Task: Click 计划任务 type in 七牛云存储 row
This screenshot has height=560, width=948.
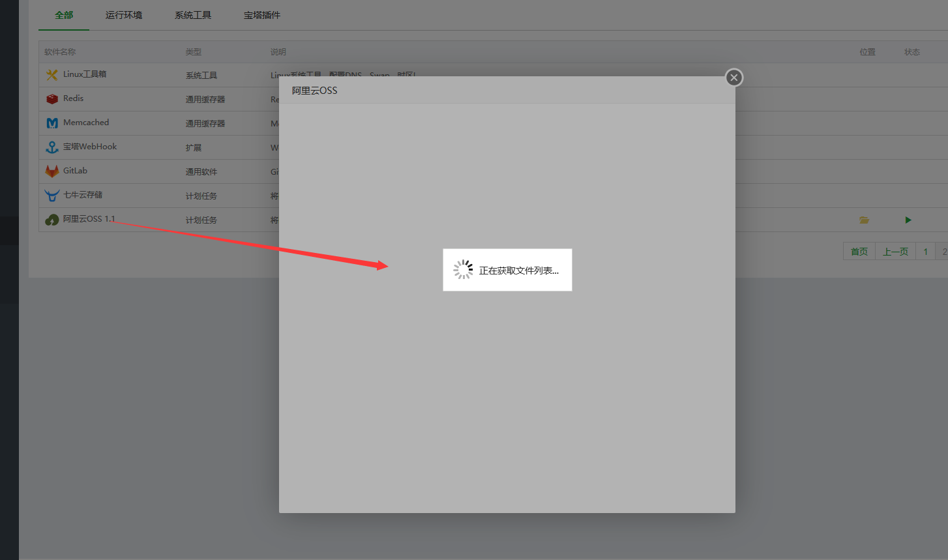Action: [x=201, y=196]
